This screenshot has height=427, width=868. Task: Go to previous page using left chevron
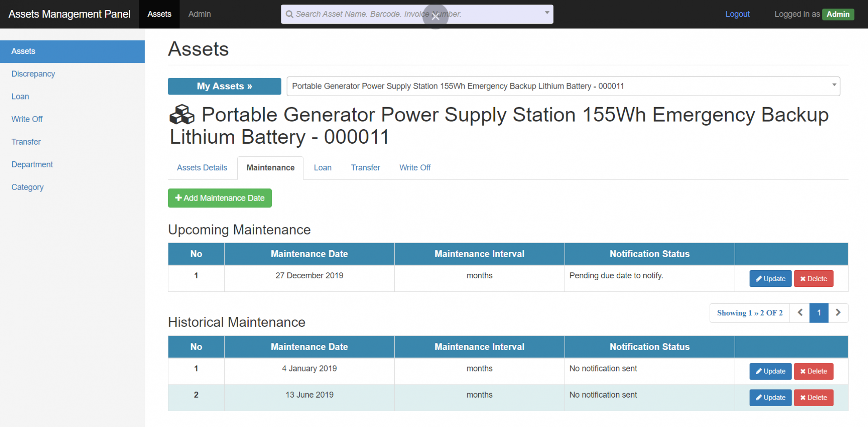click(800, 313)
